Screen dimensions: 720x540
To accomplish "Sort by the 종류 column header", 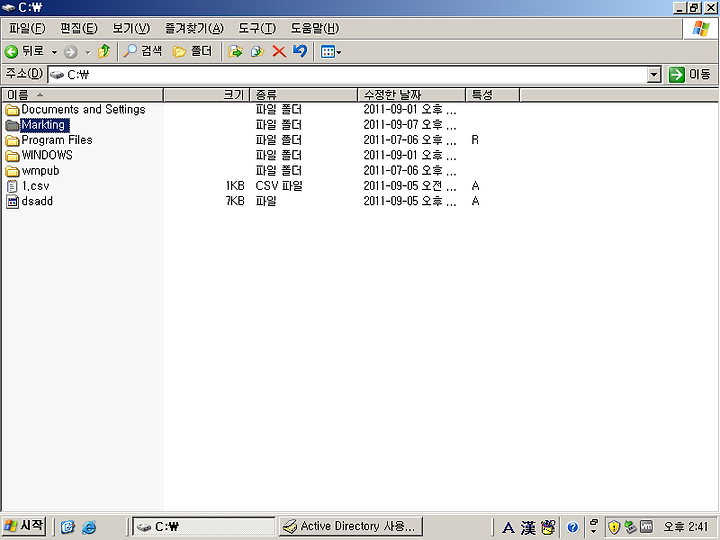I will tap(304, 95).
